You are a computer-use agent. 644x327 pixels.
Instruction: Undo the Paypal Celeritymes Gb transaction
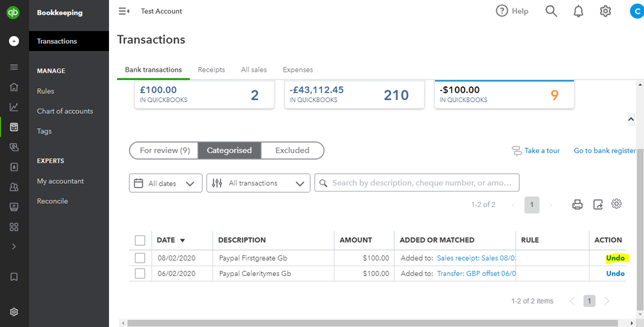[615, 273]
